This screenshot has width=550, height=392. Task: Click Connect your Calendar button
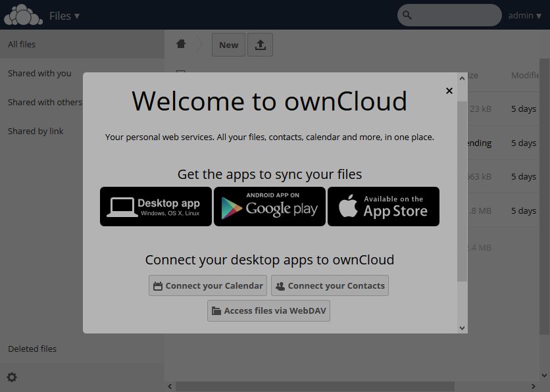[208, 285]
